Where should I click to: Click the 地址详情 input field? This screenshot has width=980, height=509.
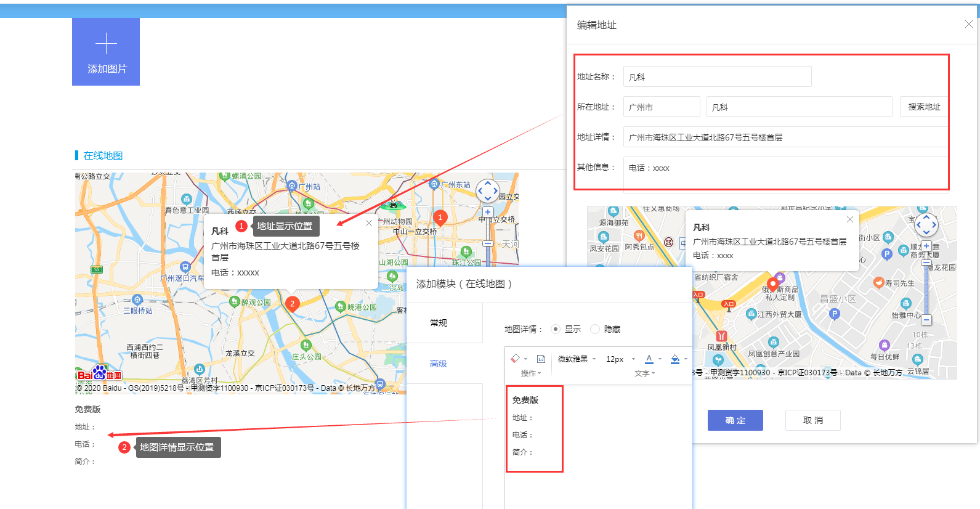click(785, 137)
